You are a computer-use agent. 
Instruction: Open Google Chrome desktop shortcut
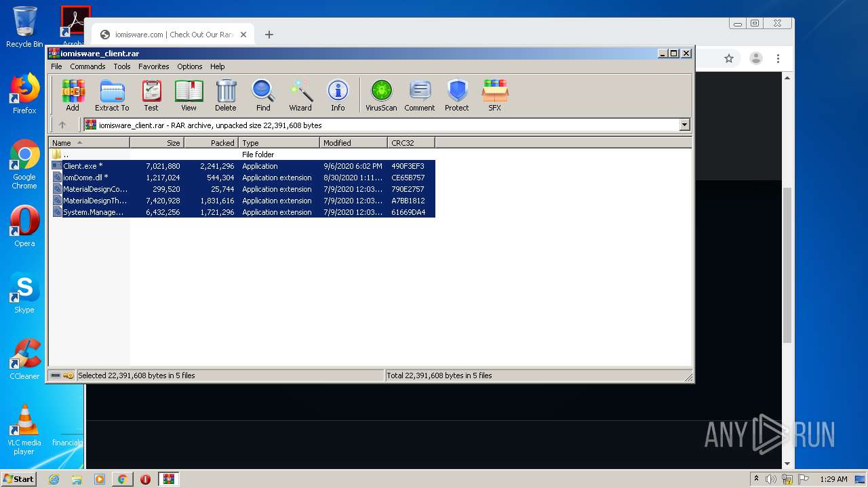pyautogui.click(x=24, y=165)
